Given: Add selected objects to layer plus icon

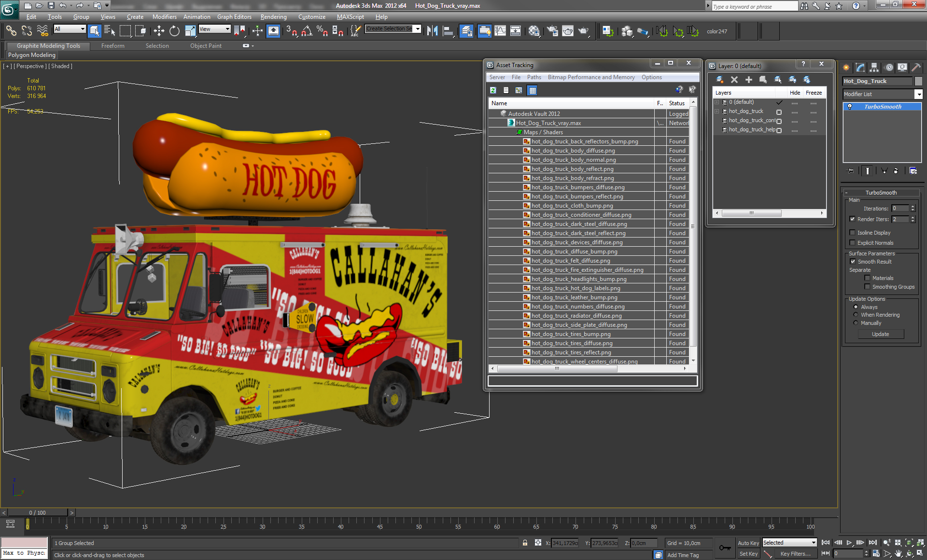Looking at the screenshot, I should tap(749, 79).
